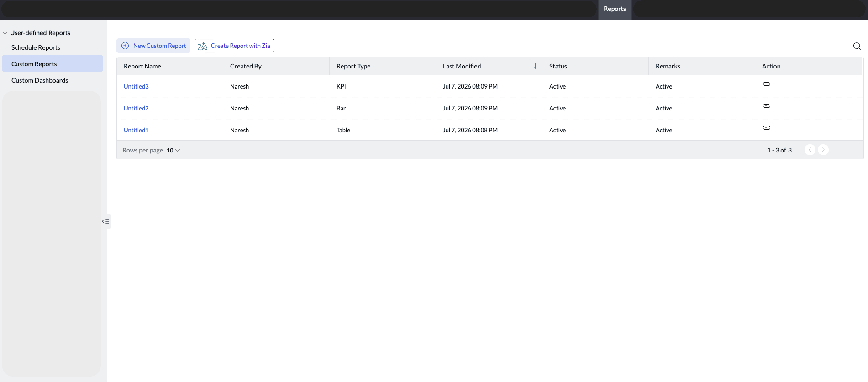Select Custom Reports in sidebar

[53, 64]
